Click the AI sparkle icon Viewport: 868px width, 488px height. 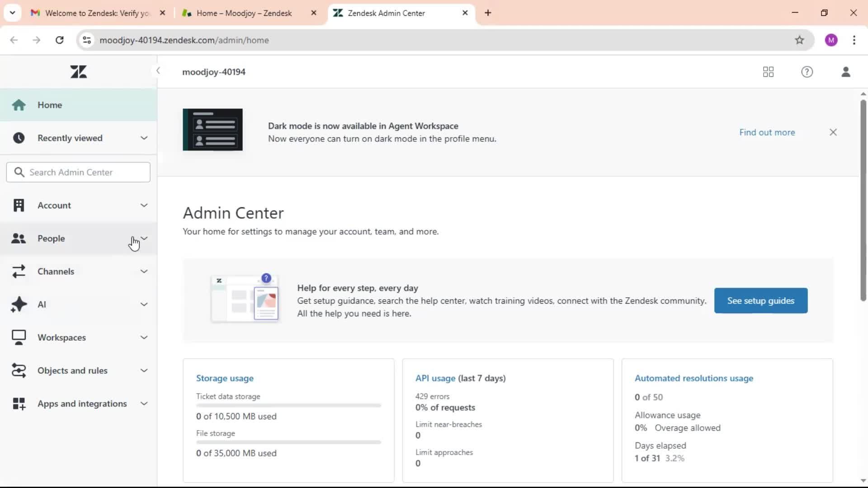coord(19,304)
